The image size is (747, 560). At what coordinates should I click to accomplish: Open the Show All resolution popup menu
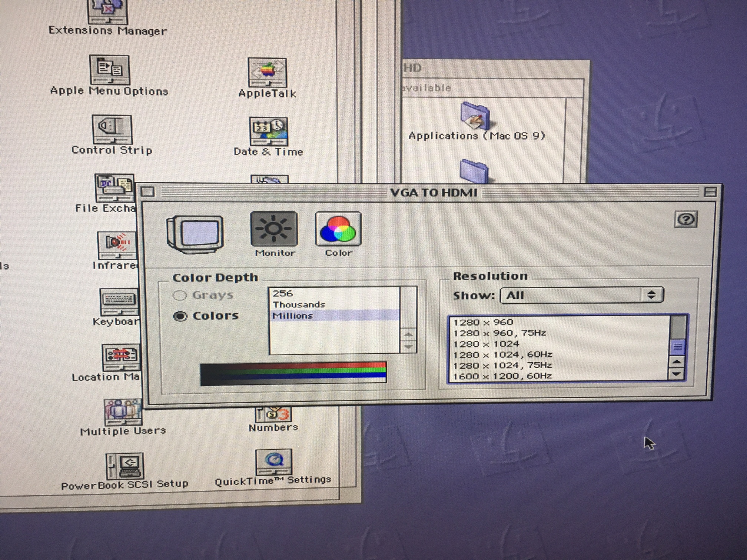pyautogui.click(x=582, y=296)
